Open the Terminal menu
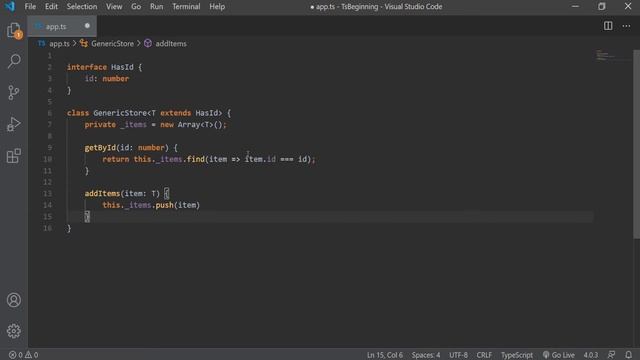The image size is (640, 360). point(186,7)
